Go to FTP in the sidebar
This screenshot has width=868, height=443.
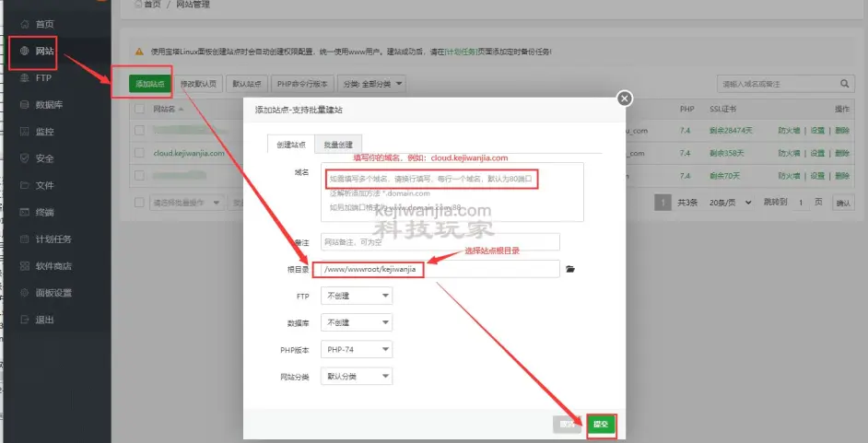point(43,78)
